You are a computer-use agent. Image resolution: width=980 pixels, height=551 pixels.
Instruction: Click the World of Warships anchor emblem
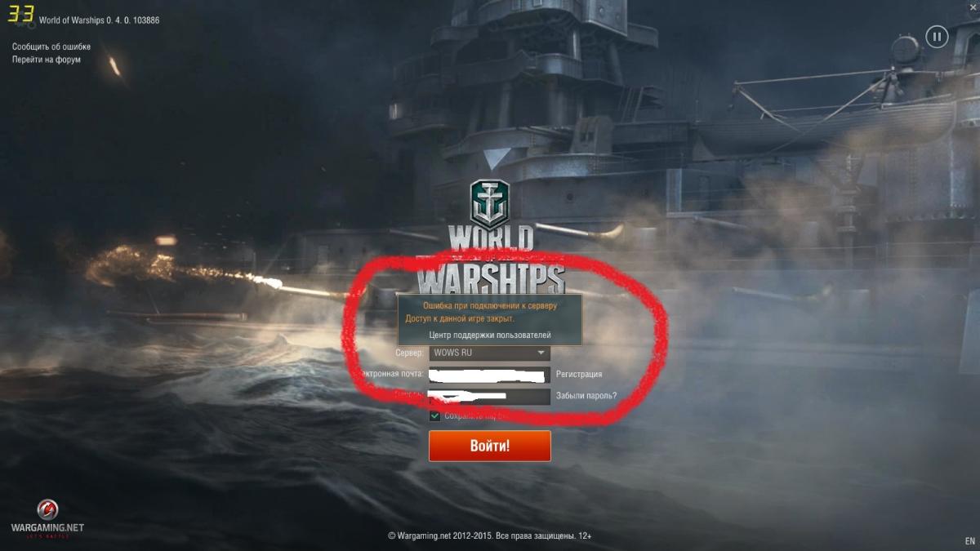[x=489, y=204]
